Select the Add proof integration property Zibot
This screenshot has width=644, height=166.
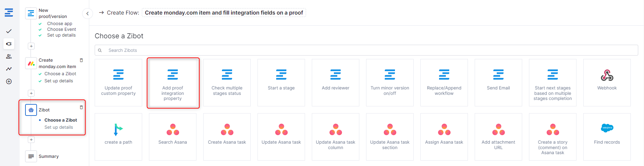173,83
